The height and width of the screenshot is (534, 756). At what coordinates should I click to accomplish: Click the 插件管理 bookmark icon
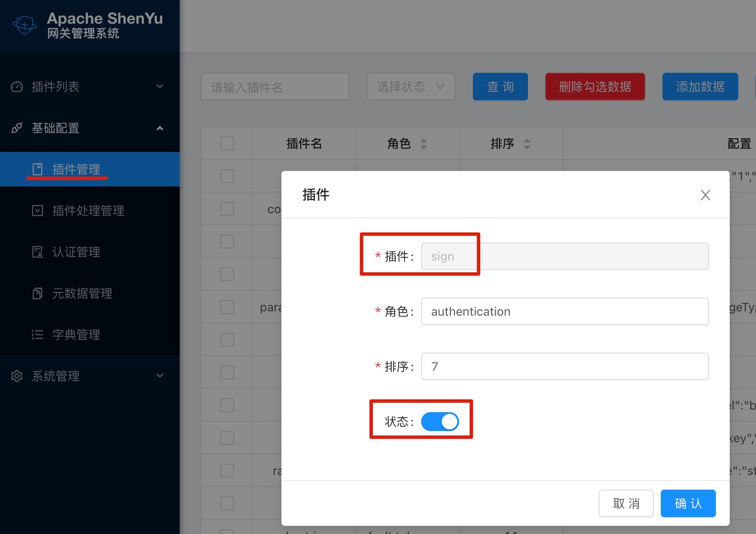point(38,169)
